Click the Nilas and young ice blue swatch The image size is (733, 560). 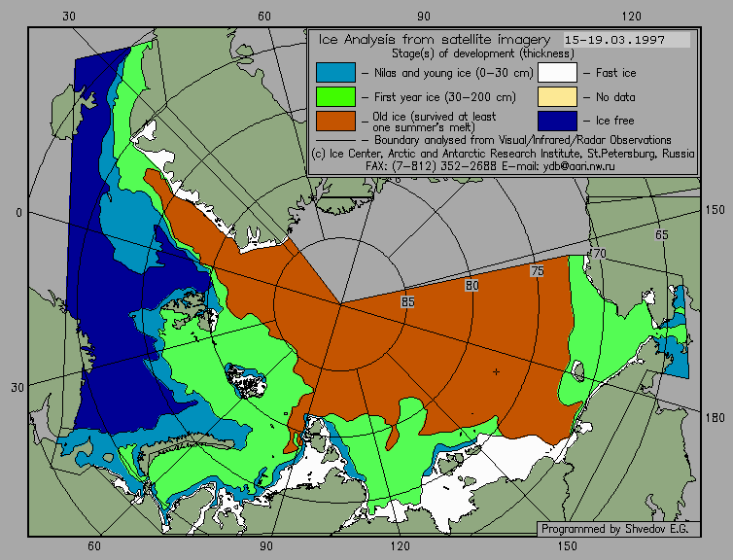(335, 73)
